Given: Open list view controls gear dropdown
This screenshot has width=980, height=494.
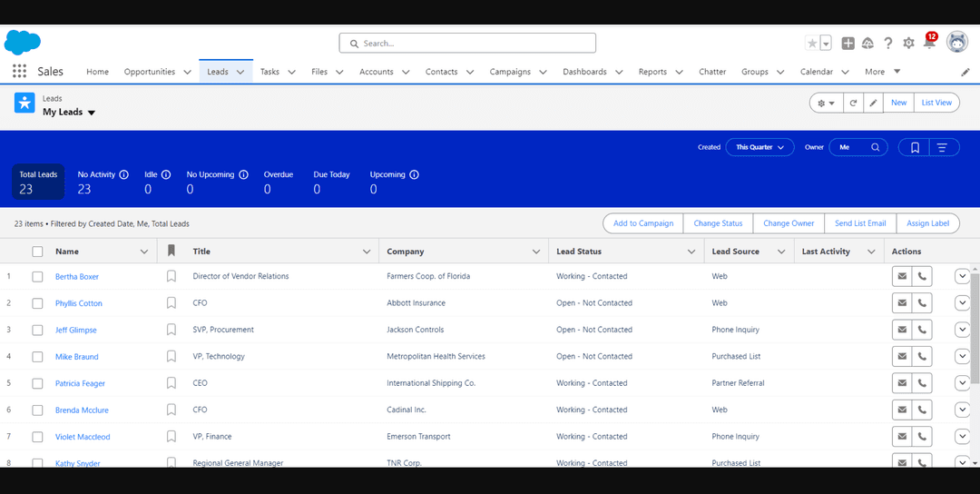Looking at the screenshot, I should pos(827,103).
